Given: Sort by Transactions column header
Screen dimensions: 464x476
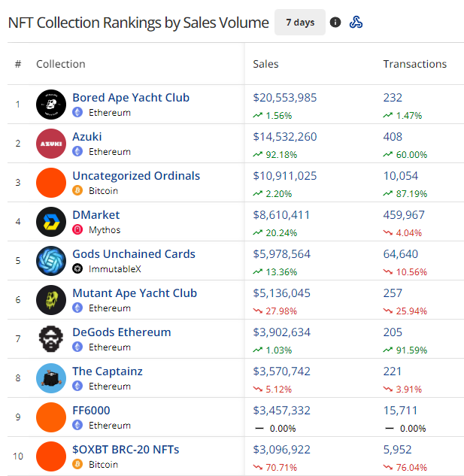Looking at the screenshot, I should point(414,64).
